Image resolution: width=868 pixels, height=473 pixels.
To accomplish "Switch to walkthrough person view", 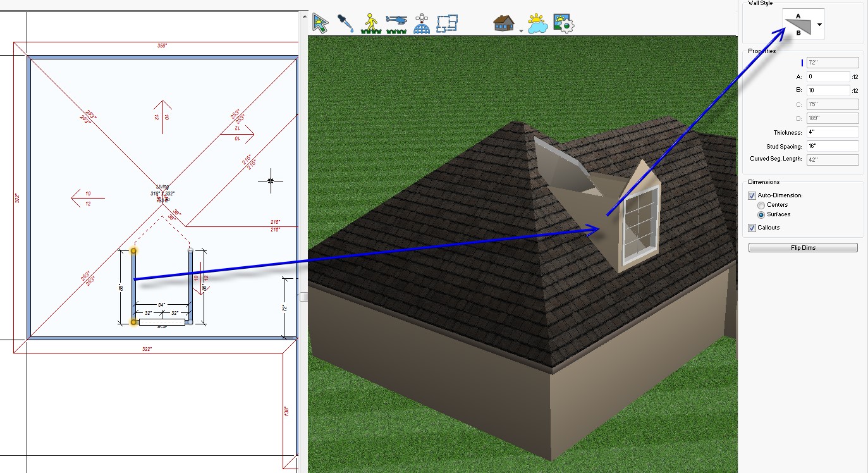I will pyautogui.click(x=370, y=23).
